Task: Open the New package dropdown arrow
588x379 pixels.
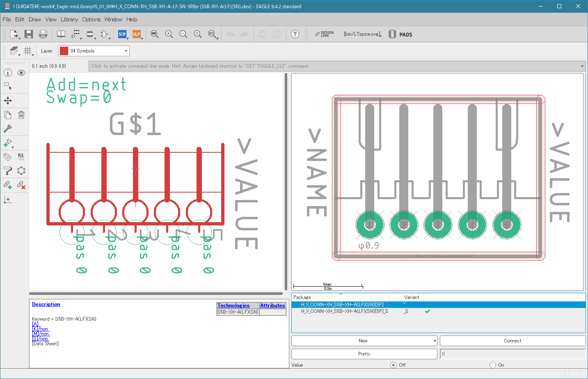Action: [x=435, y=341]
